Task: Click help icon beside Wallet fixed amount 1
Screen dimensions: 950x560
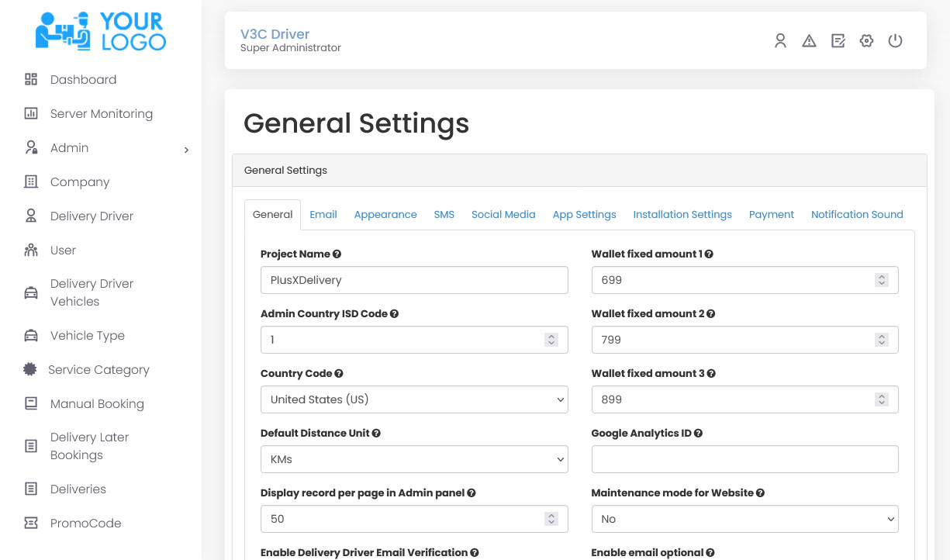Action: coord(709,254)
